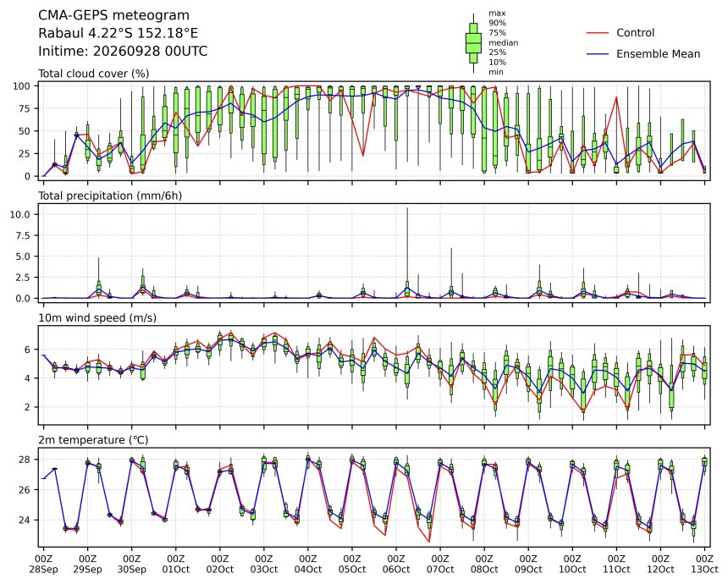The height and width of the screenshot is (584, 728).
Task: Click the 10.0 precipitation y-axis tick label
Action: [x=20, y=214]
